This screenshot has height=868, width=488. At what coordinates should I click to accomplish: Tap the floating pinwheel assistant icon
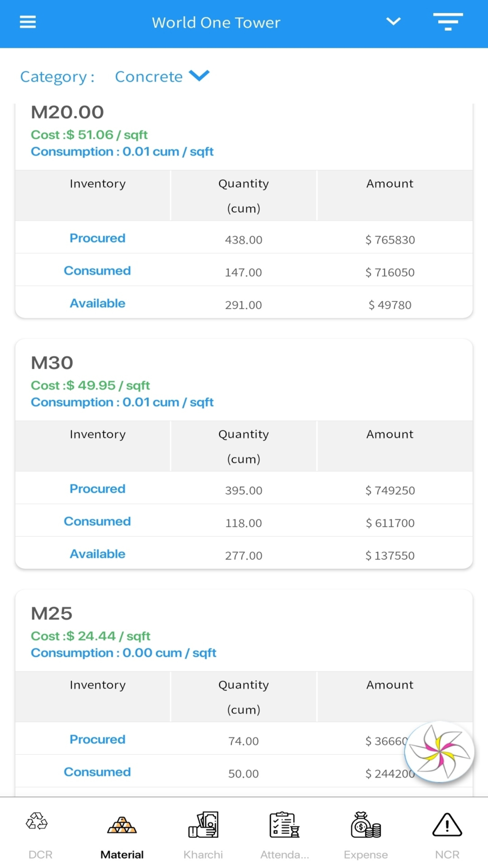pos(439,752)
